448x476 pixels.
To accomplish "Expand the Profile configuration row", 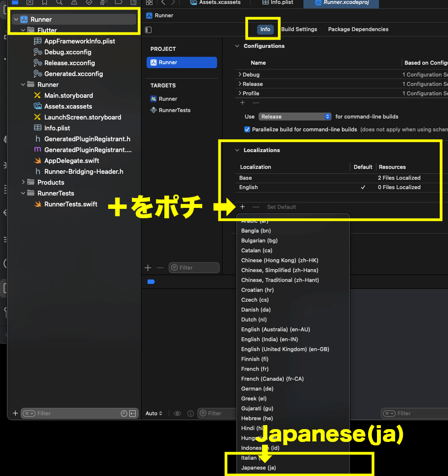I will (240, 93).
